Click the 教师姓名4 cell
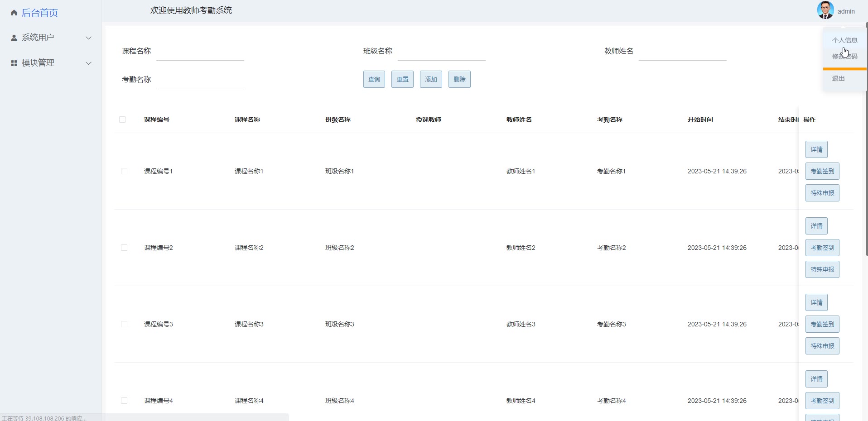 point(521,401)
